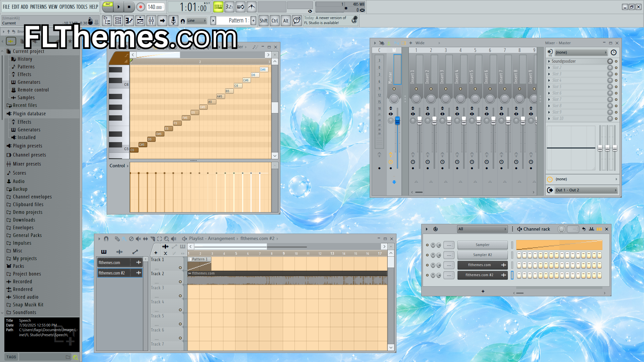Open the TOOLS menu
644x362 pixels.
coord(82,7)
